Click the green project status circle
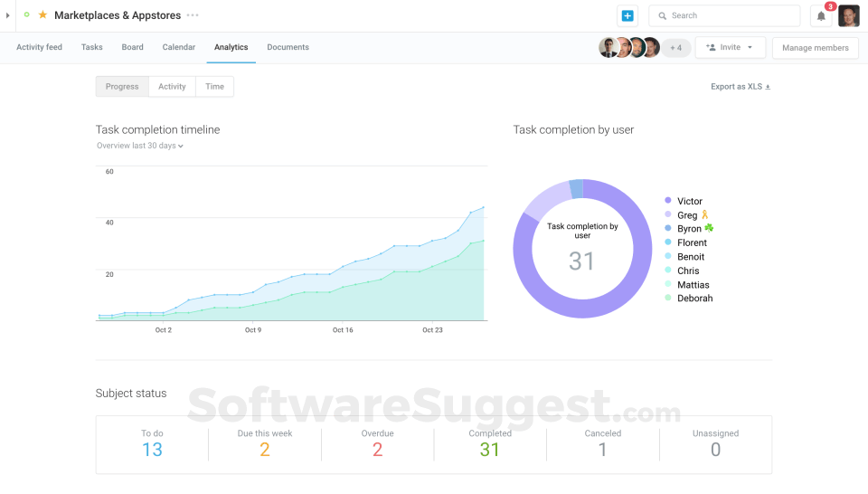This screenshot has width=868, height=494. (x=27, y=15)
